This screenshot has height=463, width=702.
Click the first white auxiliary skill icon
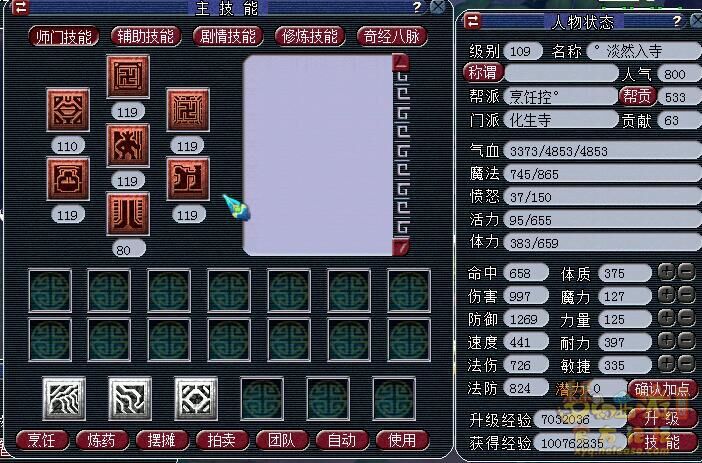pos(64,399)
